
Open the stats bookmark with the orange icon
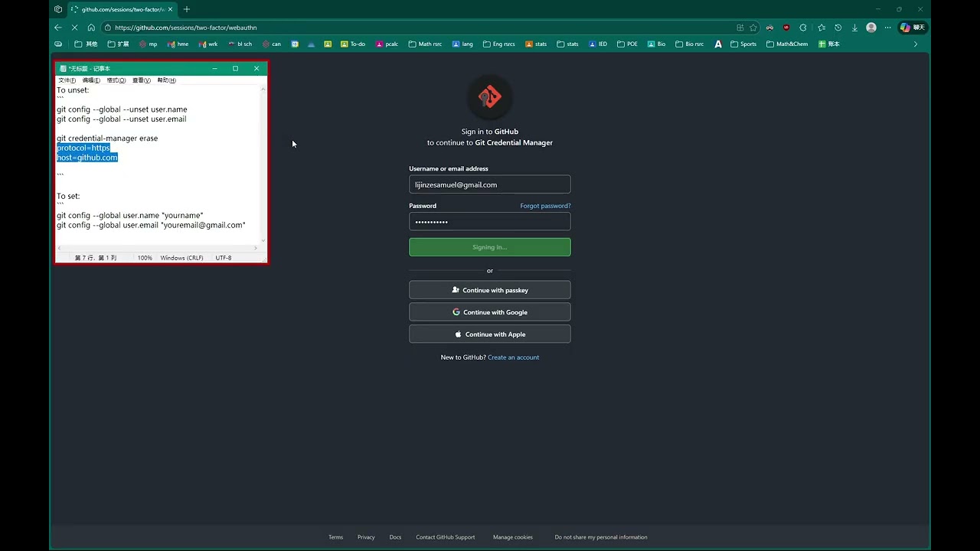pyautogui.click(x=536, y=44)
